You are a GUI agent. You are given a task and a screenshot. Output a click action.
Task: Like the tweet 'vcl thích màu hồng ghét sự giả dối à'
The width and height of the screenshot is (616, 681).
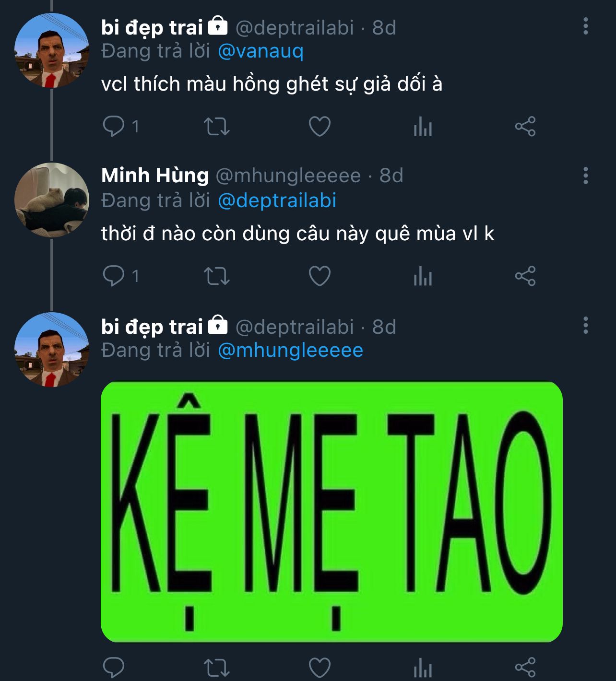click(320, 127)
